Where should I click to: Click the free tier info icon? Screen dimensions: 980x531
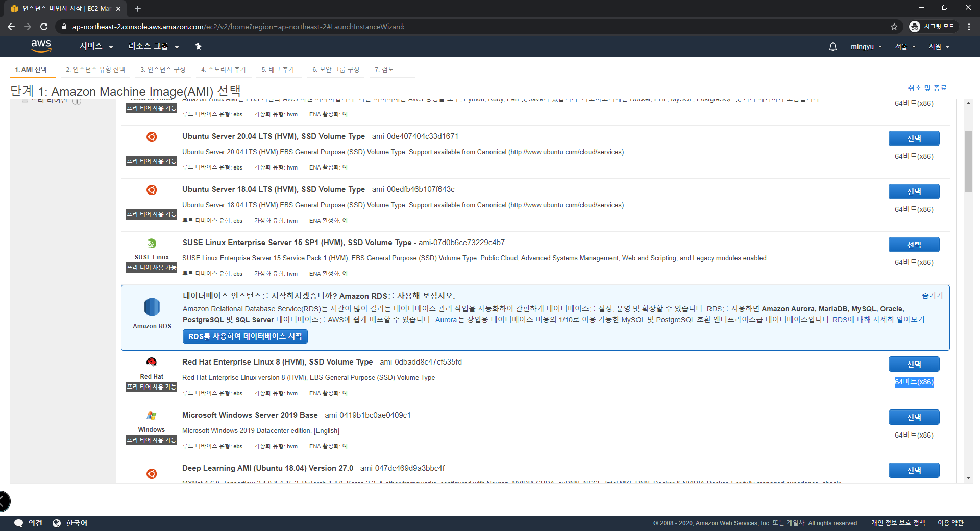(x=77, y=101)
